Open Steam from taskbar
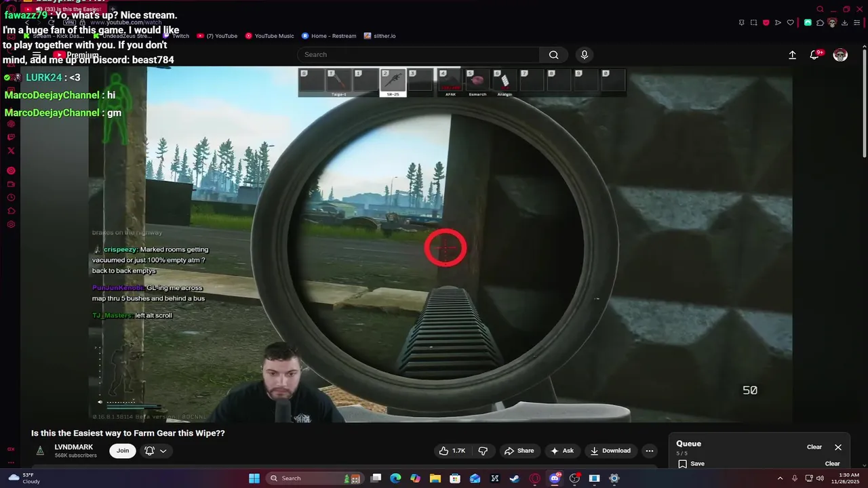Image resolution: width=868 pixels, height=488 pixels. [515, 479]
